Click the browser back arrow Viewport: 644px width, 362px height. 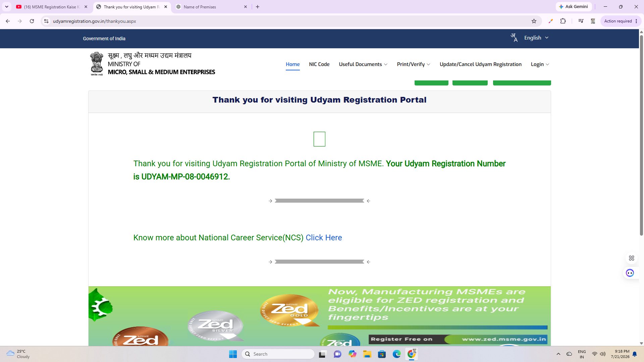coord(8,21)
